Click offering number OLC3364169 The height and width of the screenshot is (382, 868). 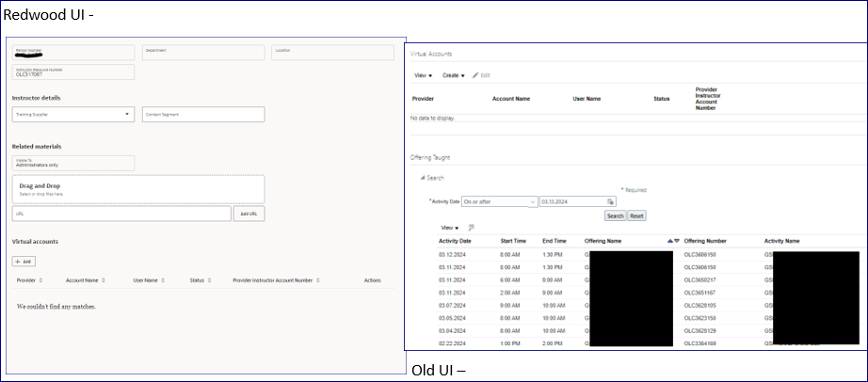click(x=699, y=343)
